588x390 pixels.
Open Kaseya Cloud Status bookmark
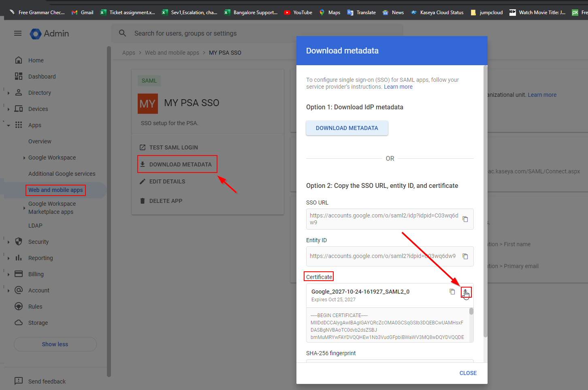(x=437, y=13)
